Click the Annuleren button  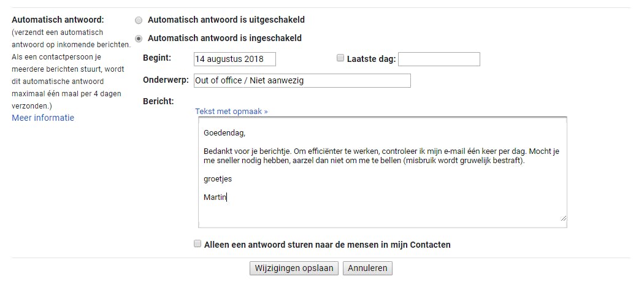pos(367,268)
